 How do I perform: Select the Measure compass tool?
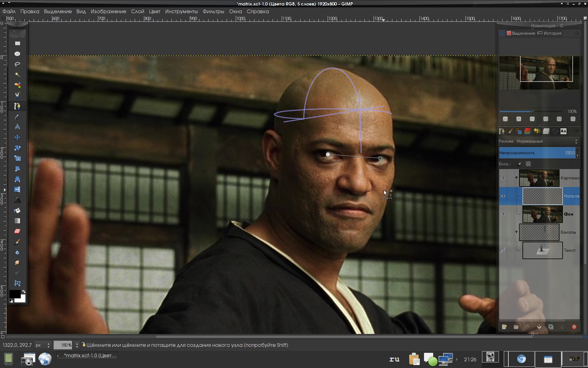tap(17, 127)
